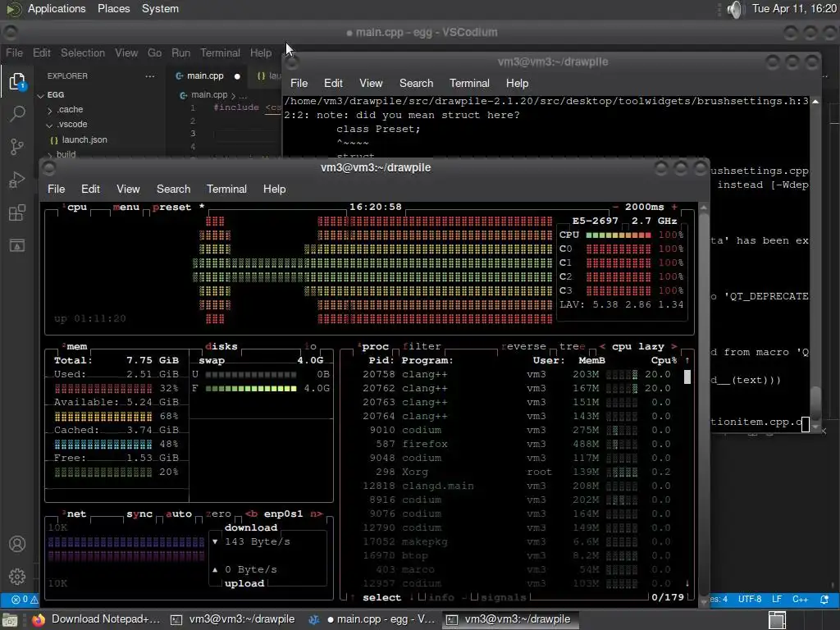Switch to previous network interface with b
The image size is (840, 630).
(251, 514)
